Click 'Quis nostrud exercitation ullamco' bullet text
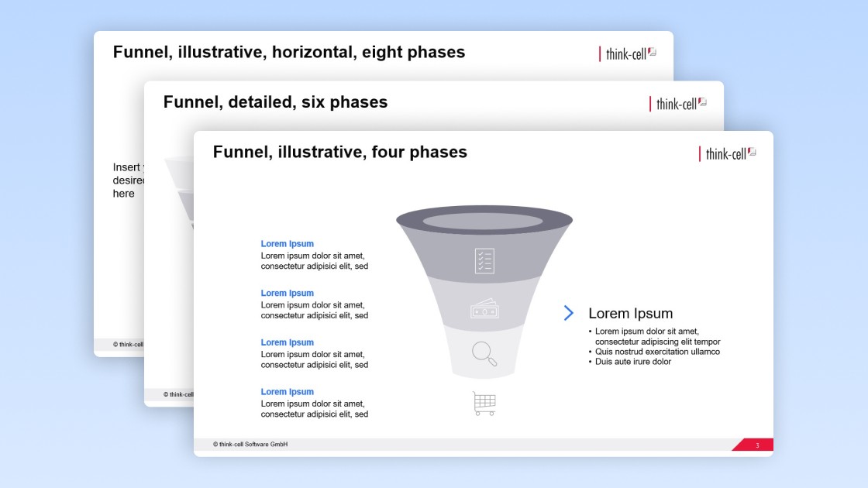Viewport: 868px width, 488px height. pos(657,352)
